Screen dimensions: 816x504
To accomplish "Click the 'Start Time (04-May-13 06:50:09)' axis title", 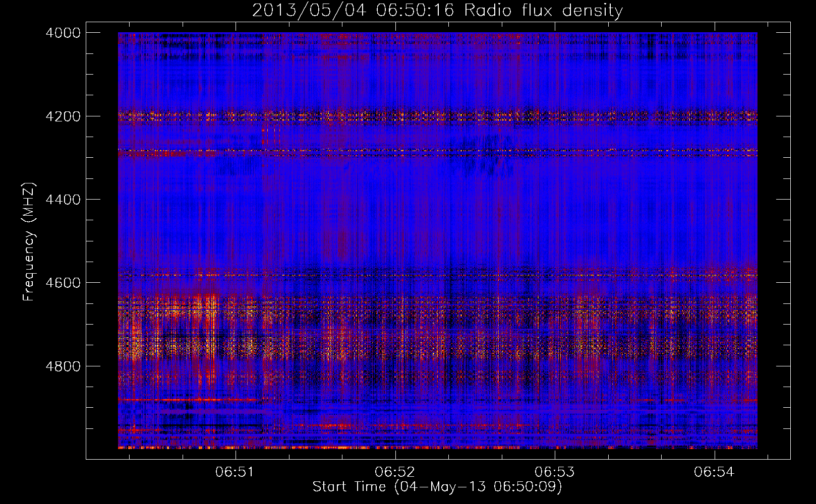I will pos(437,487).
